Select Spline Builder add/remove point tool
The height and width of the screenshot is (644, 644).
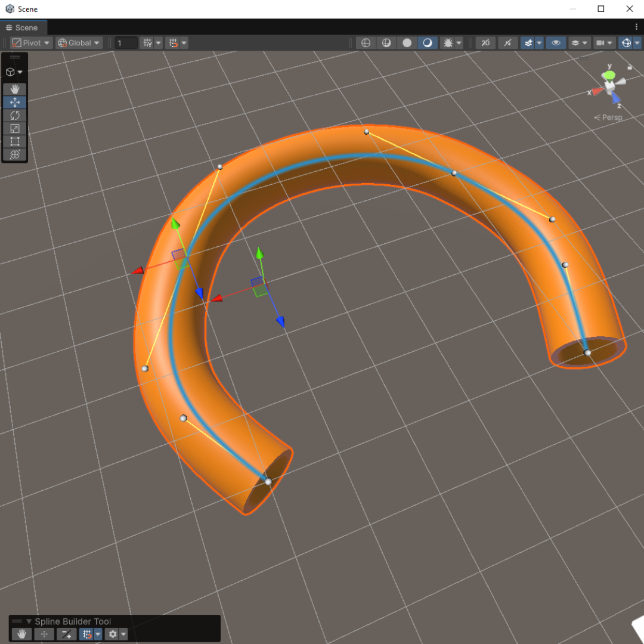coord(66,634)
